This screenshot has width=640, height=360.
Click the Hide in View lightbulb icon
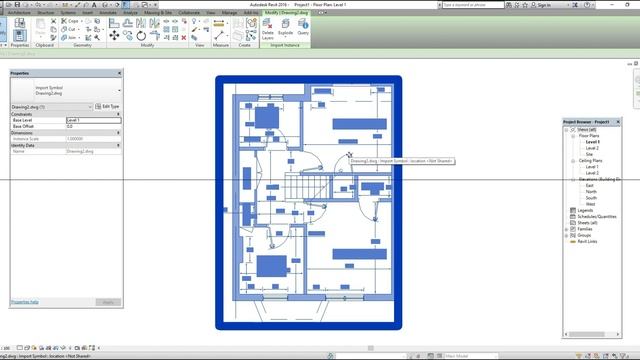[x=194, y=21]
